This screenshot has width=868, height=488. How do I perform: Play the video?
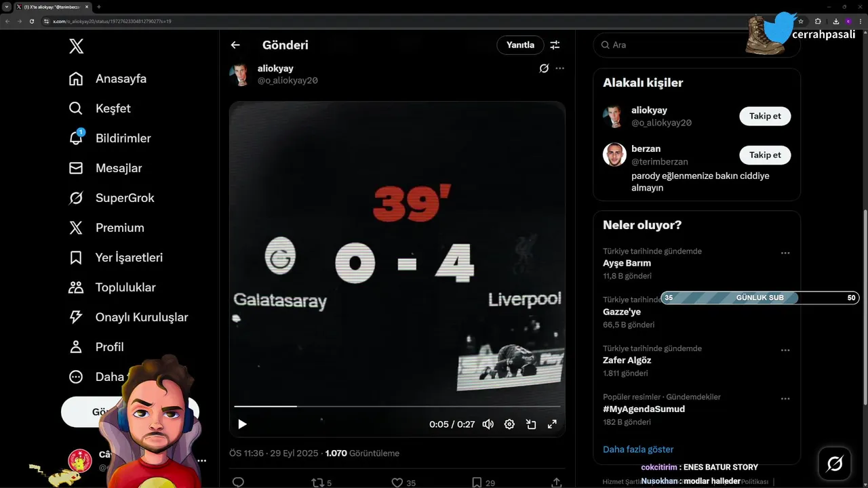click(x=242, y=424)
